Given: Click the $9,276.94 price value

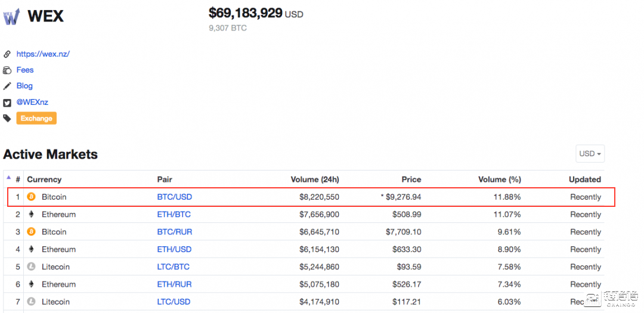Looking at the screenshot, I should 403,197.
